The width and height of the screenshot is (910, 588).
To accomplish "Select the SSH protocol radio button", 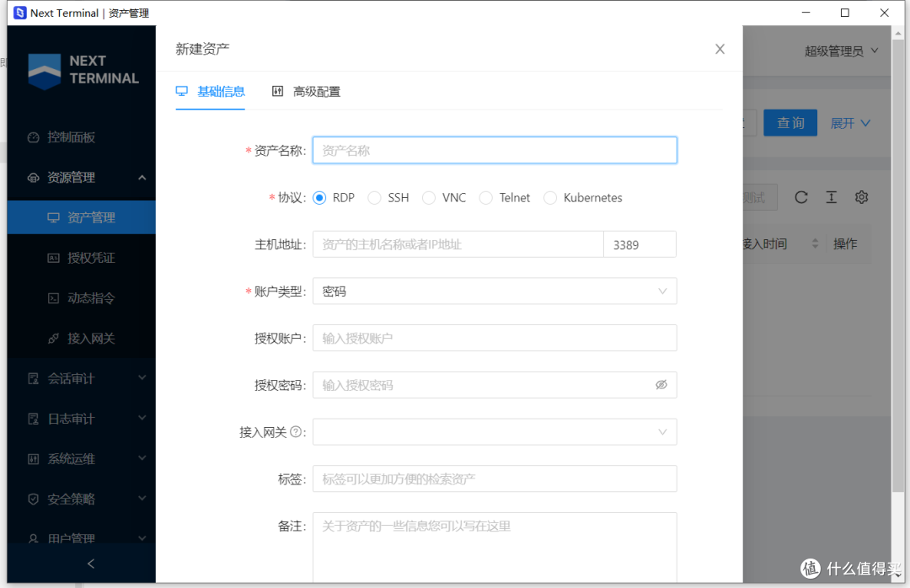I will [374, 198].
